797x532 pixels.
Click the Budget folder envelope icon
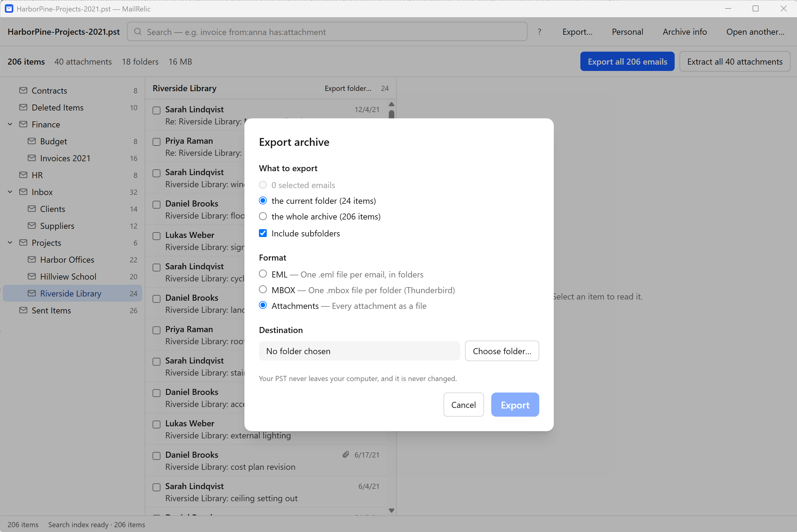click(x=31, y=141)
